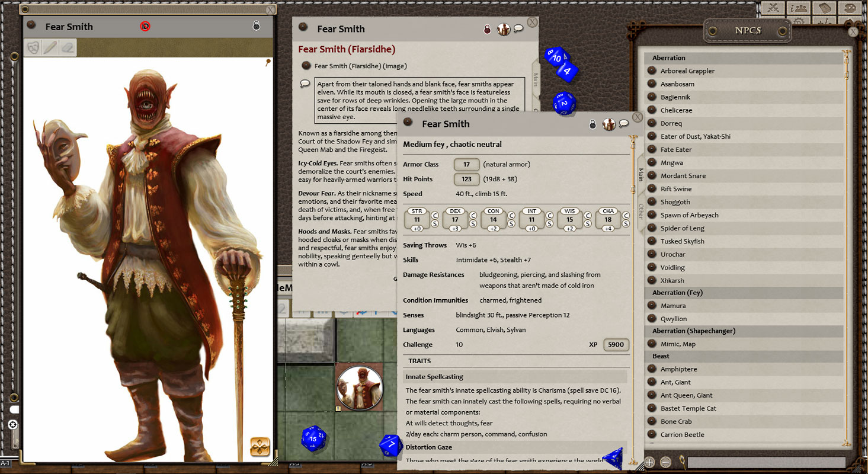This screenshot has width=868, height=474.
Task: Click the blue d20 die showing 15
Action: [313, 438]
